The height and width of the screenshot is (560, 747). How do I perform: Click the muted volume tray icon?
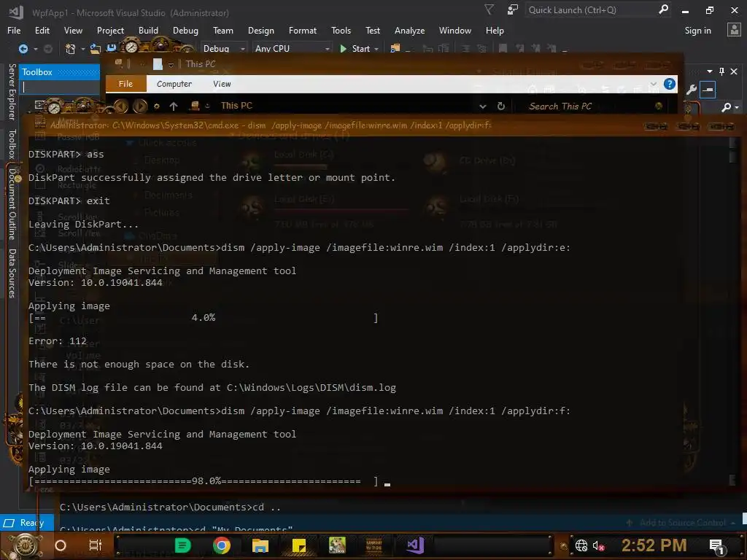(x=598, y=545)
